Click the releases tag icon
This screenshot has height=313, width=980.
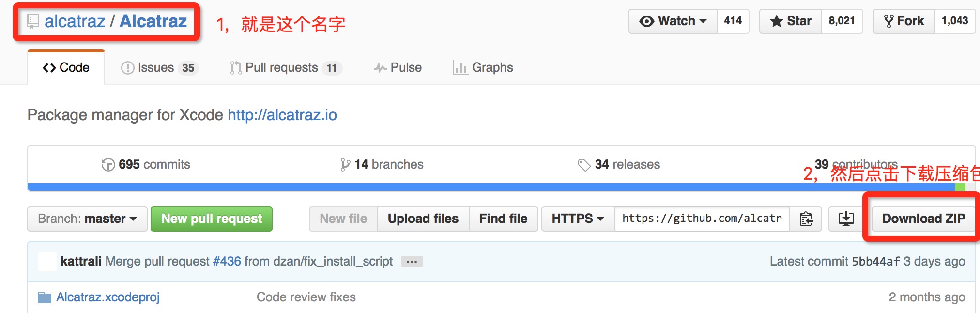tap(584, 165)
